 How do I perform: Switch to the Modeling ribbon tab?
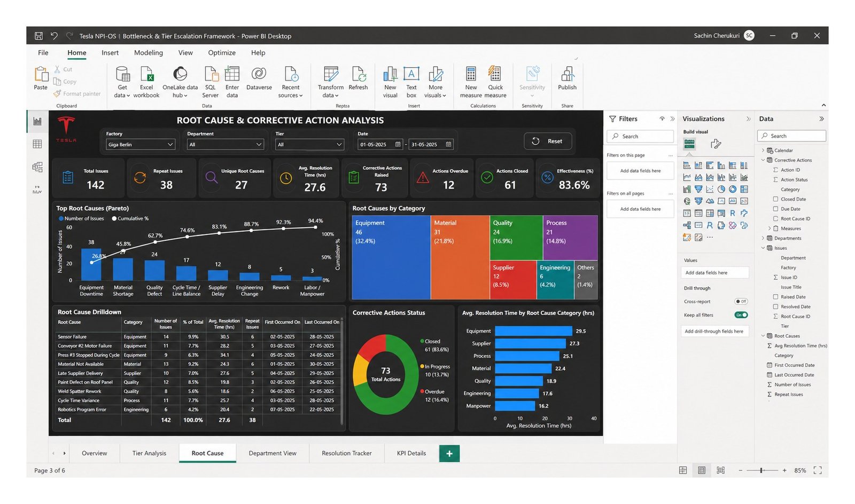click(149, 53)
